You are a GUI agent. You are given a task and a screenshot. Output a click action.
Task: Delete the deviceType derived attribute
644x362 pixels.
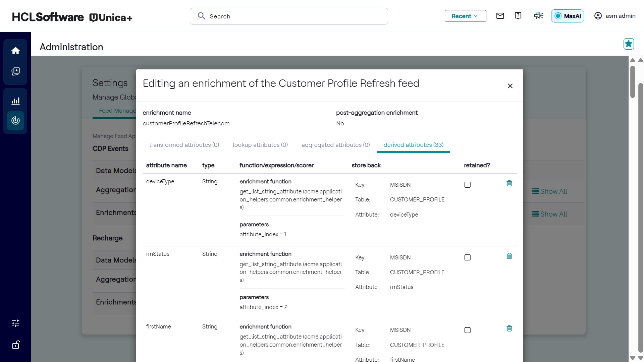509,183
